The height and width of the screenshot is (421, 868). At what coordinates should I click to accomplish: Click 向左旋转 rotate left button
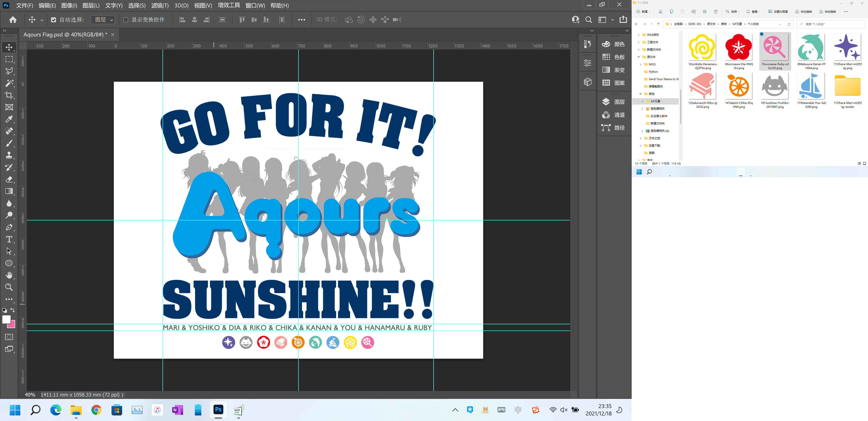click(804, 12)
